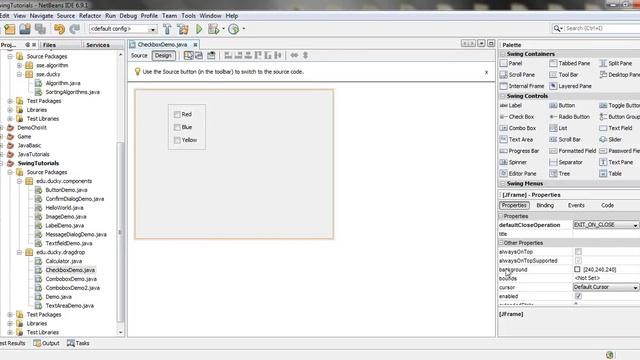Click the Undo arrow icon

[60, 29]
